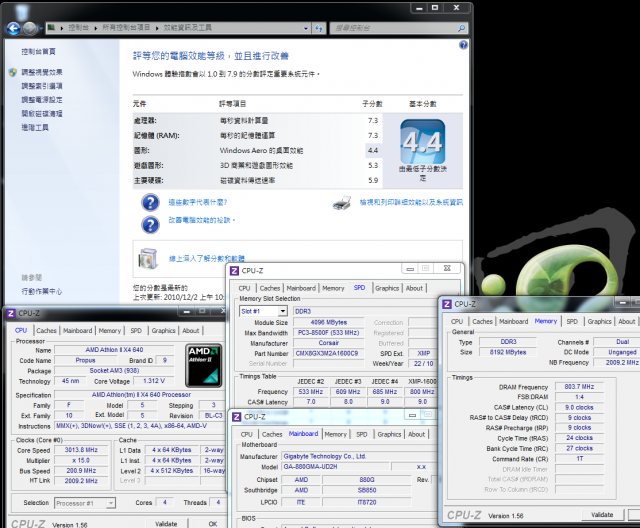Click the Max Bandwidth value PC3-8500F
The height and width of the screenshot is (528, 640).
[329, 333]
